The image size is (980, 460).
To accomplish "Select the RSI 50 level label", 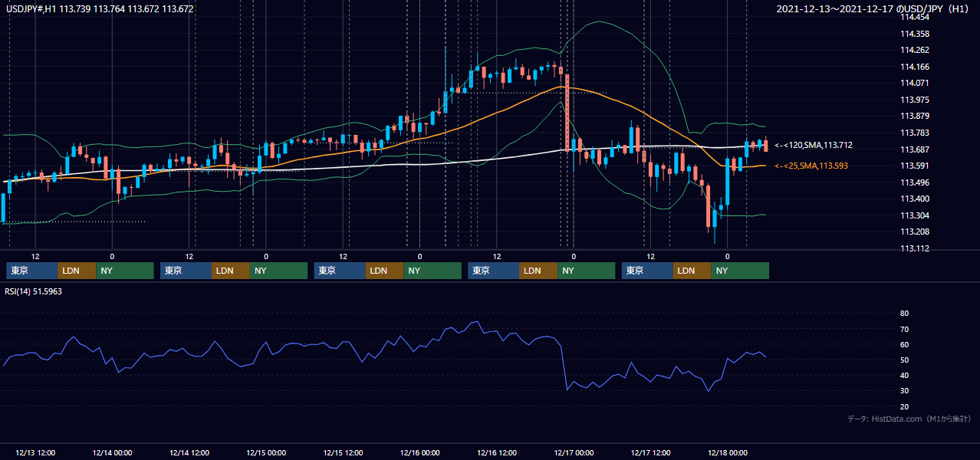I will 904,360.
